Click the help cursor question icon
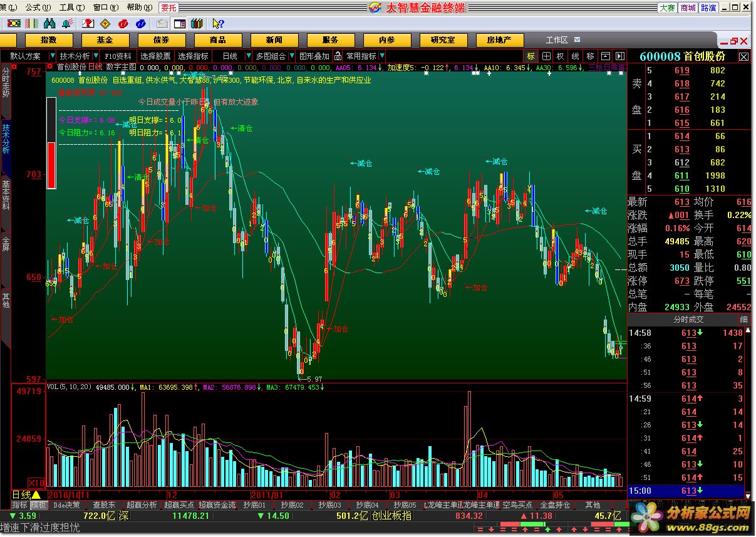The height and width of the screenshot is (537, 756). [x=217, y=24]
